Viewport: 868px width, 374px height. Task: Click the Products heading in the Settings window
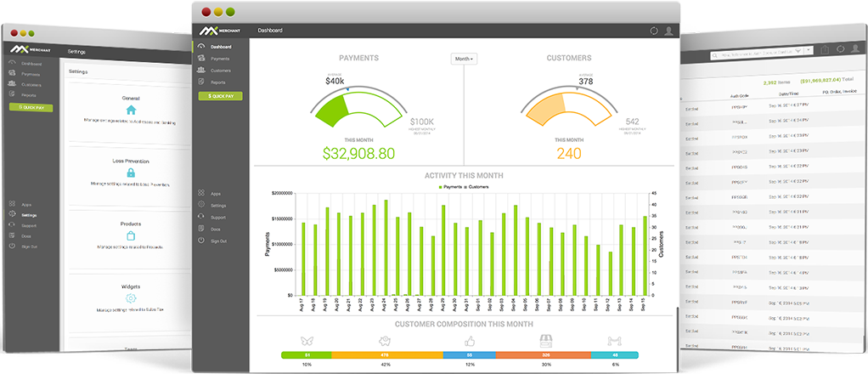pyautogui.click(x=131, y=224)
